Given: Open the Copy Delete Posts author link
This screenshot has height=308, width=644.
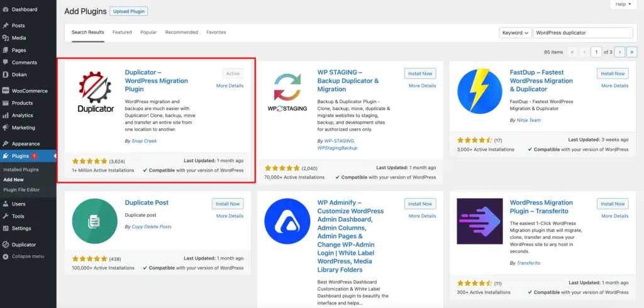Looking at the screenshot, I should point(152,227).
